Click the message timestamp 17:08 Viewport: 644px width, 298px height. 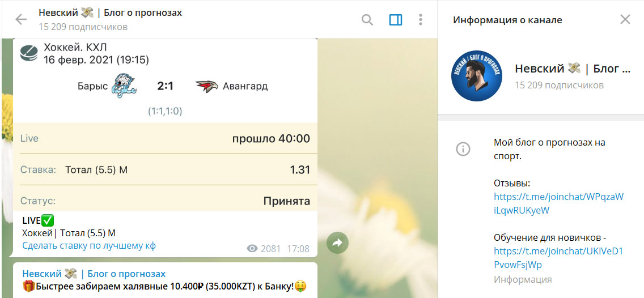pos(298,249)
